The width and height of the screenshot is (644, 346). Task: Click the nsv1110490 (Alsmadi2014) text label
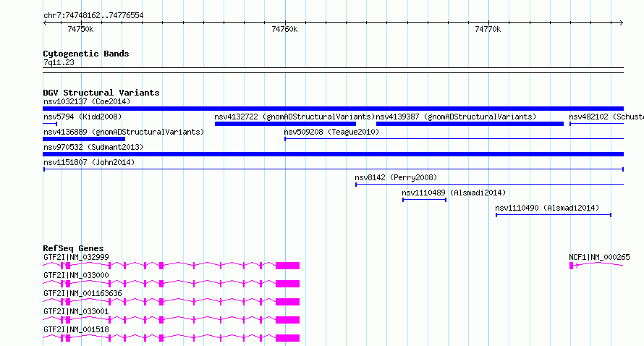tap(547, 208)
